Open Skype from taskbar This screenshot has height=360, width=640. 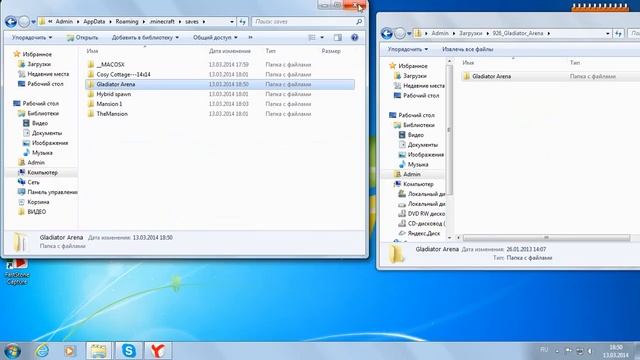click(129, 351)
